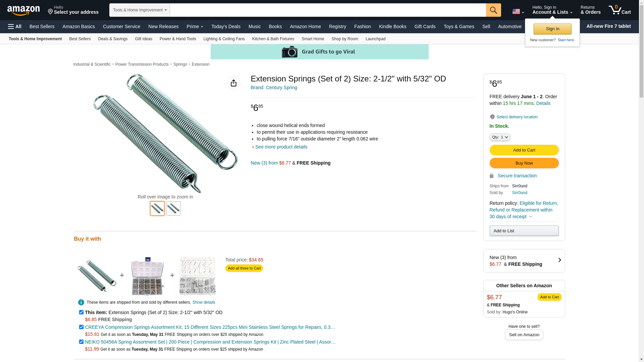Screen dimensions: 644x362
Task: Click the Amazon logo
Action: click(23, 10)
